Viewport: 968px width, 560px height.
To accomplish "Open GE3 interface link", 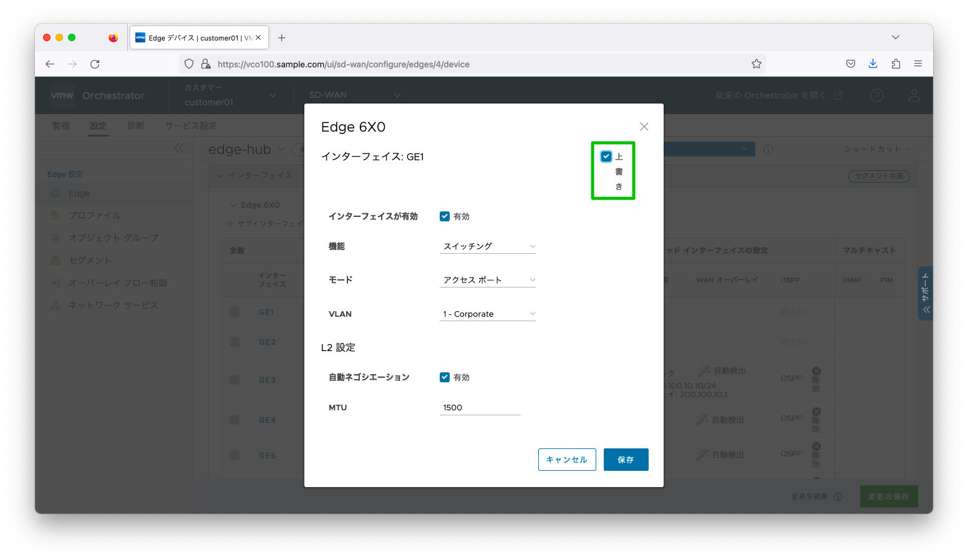I will pyautogui.click(x=267, y=380).
